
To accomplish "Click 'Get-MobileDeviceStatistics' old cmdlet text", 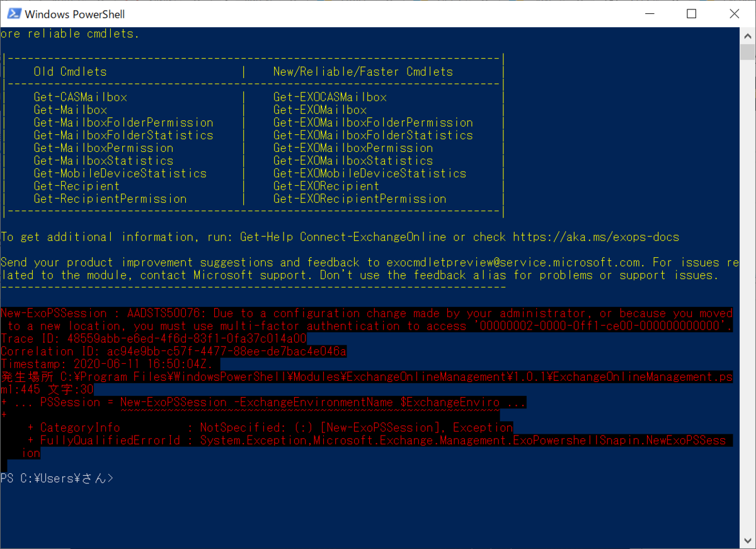I will [120, 173].
